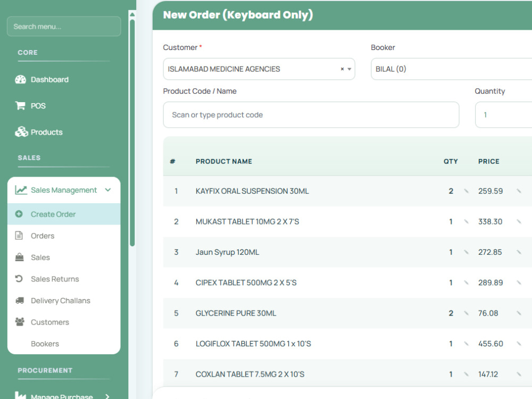The height and width of the screenshot is (399, 532).
Task: Select the Jaun Syrup 120ML product name
Action: pyautogui.click(x=227, y=252)
